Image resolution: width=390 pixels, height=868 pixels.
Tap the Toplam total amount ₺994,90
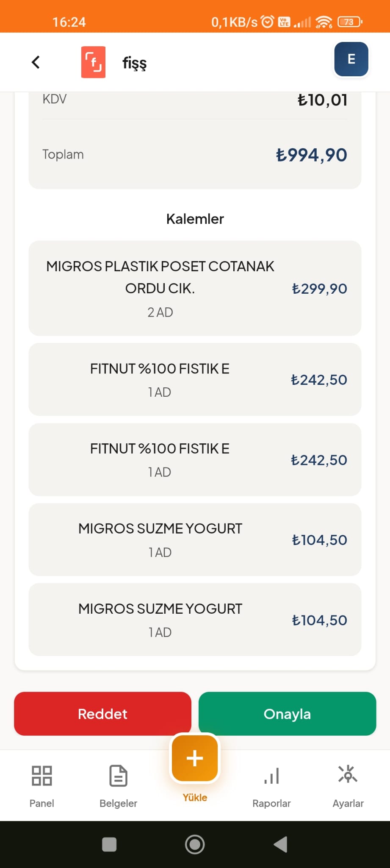click(311, 155)
